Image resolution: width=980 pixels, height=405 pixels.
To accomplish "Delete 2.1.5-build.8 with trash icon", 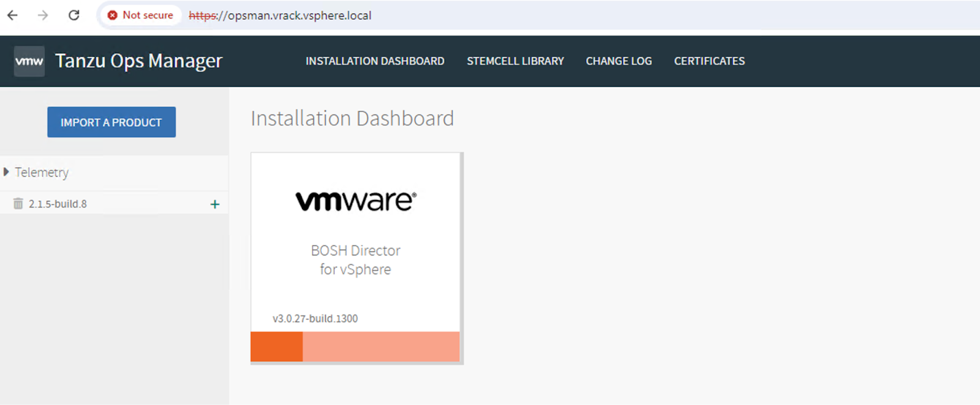I will 18,204.
